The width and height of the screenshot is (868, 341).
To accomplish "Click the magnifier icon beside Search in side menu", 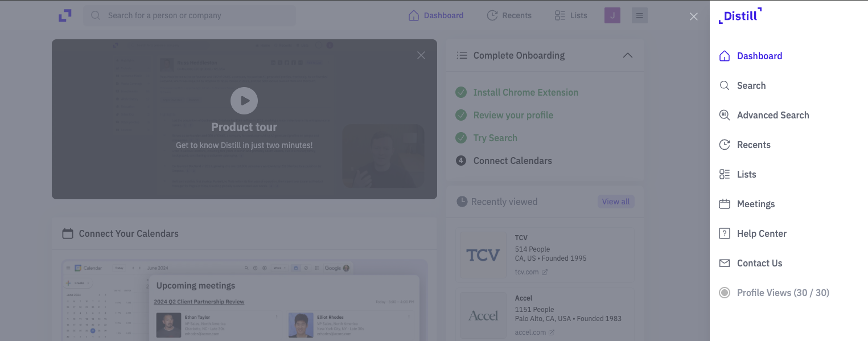I will pyautogui.click(x=725, y=85).
